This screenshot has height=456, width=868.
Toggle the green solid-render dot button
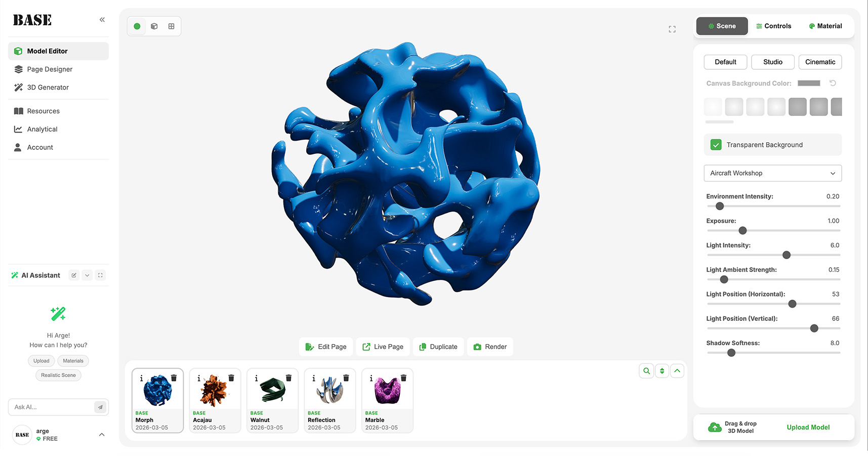[x=137, y=26]
